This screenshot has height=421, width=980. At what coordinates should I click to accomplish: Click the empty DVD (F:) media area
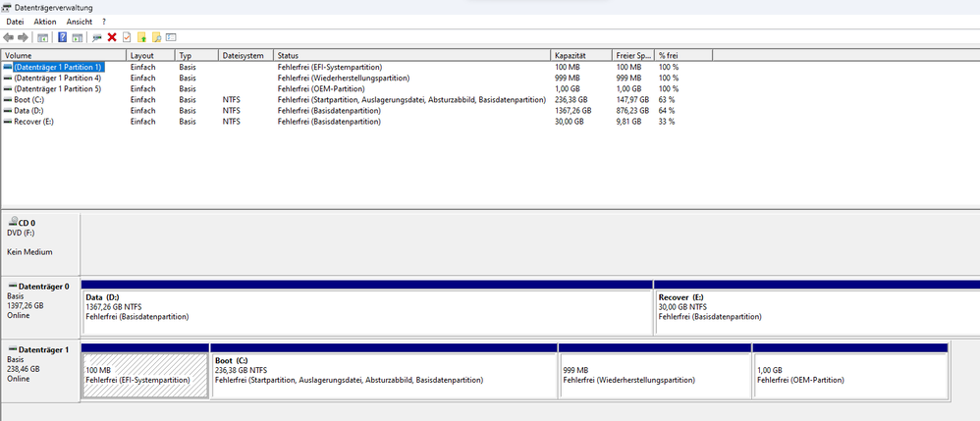[530, 243]
